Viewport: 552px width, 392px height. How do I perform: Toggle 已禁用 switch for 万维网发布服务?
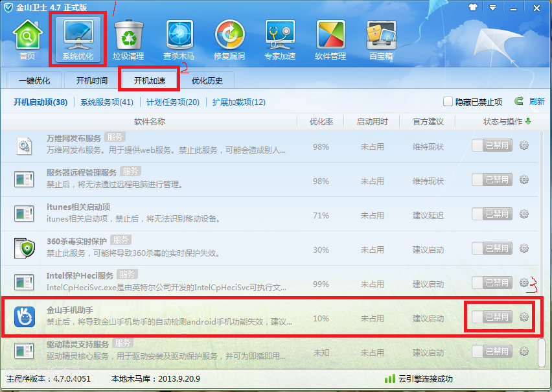coord(492,145)
